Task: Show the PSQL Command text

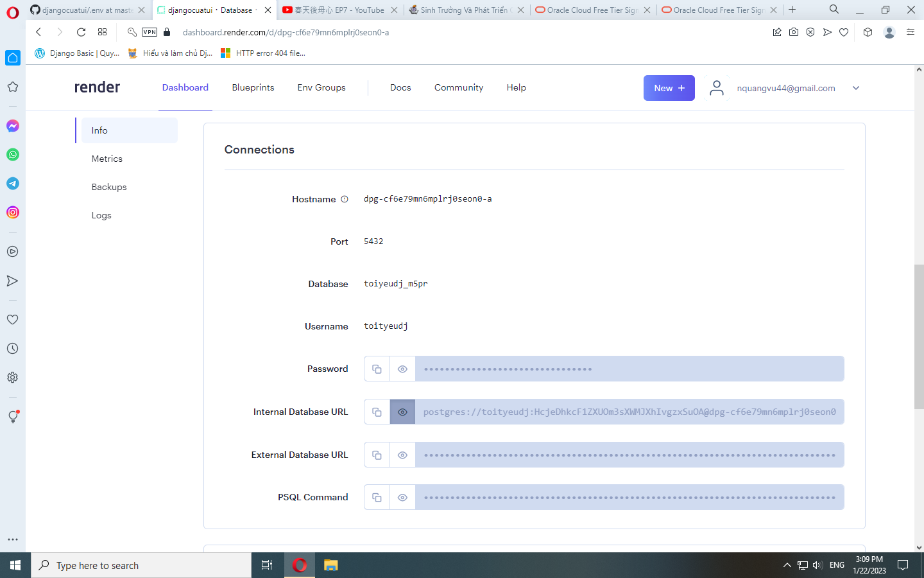Action: (402, 497)
